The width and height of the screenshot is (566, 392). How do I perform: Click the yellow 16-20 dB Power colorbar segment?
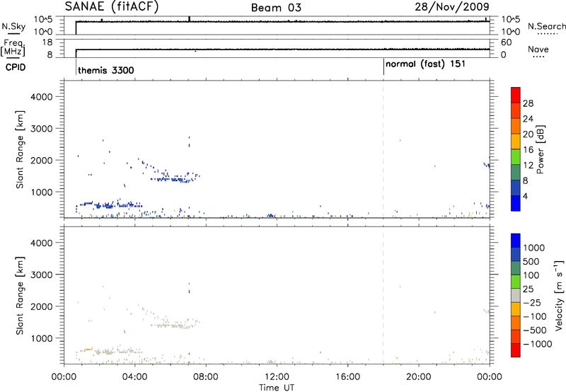tap(516, 141)
